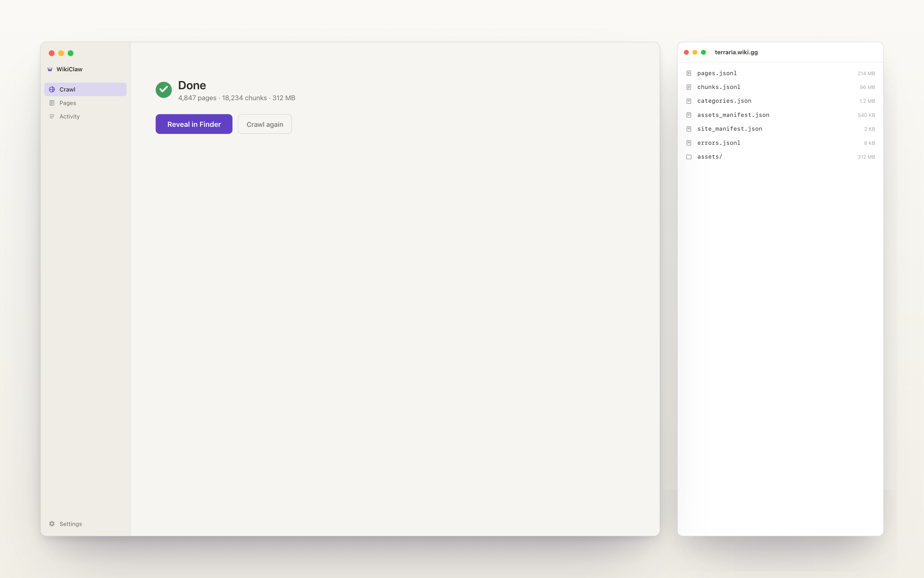Screen dimensions: 924x578
Task: Click the 1.2 MB size value
Action: (867, 101)
